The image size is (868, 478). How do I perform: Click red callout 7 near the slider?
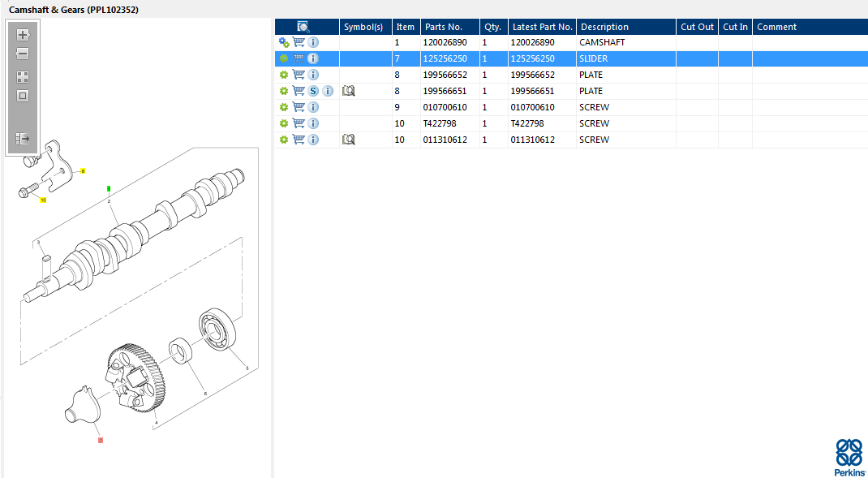(101, 441)
